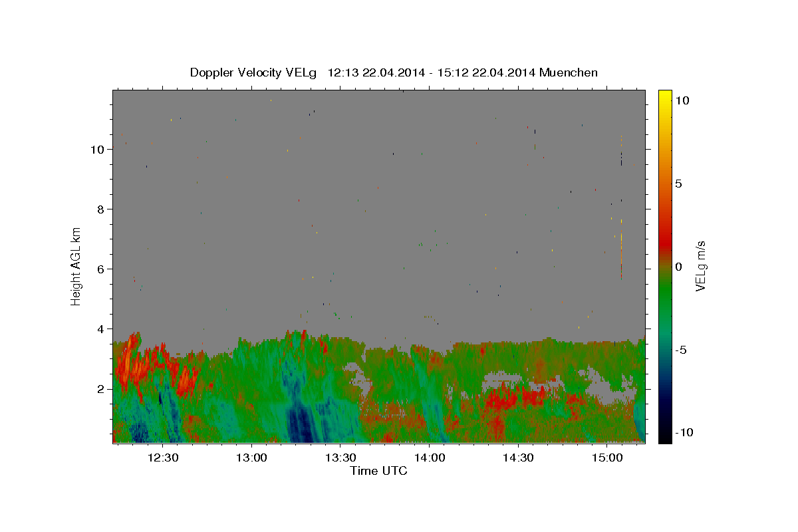Click the 14:00 time tick label
This screenshot has height=532, width=798.
coord(429,458)
